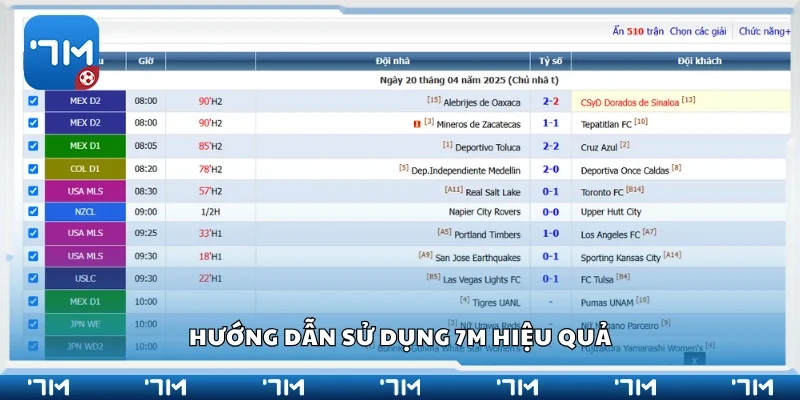Click the Pumas UNAM team name

pyautogui.click(x=607, y=303)
